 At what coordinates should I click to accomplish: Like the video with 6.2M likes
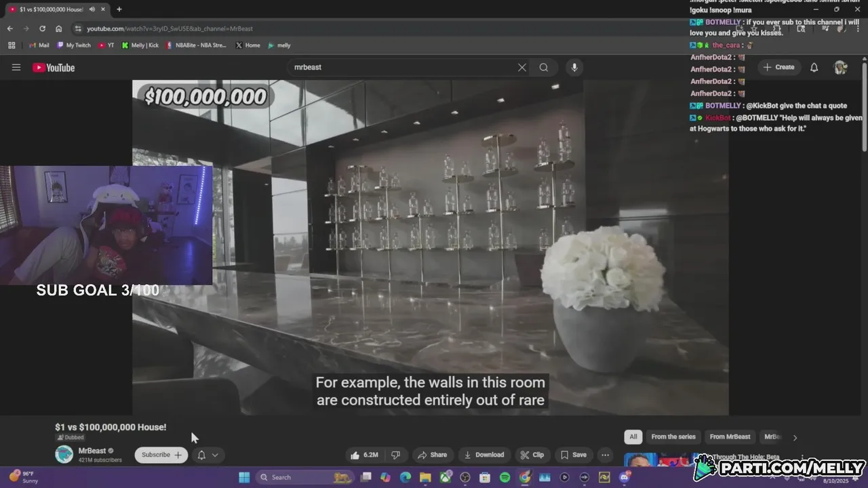[364, 455]
